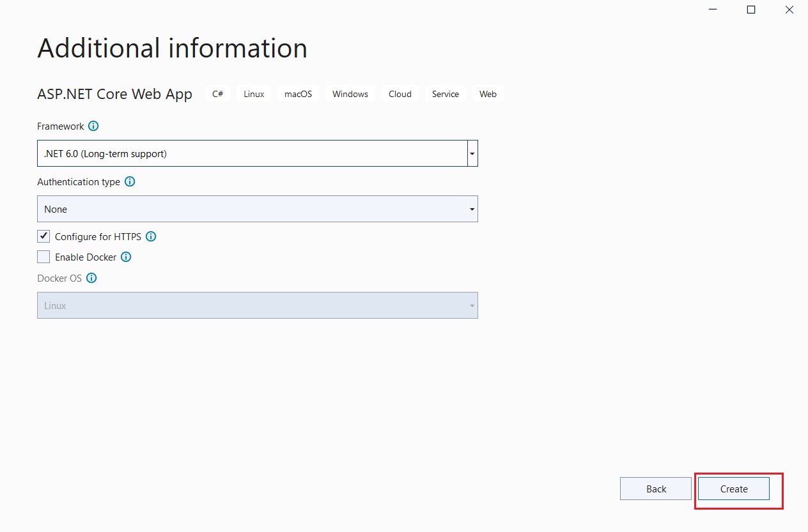The image size is (808, 532).
Task: Click the Enable Docker label
Action: [86, 257]
